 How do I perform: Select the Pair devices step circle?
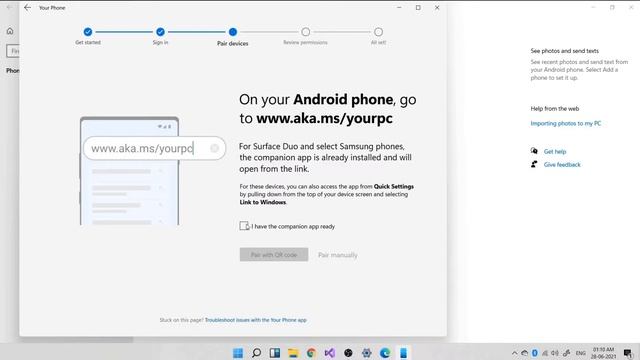(x=233, y=32)
